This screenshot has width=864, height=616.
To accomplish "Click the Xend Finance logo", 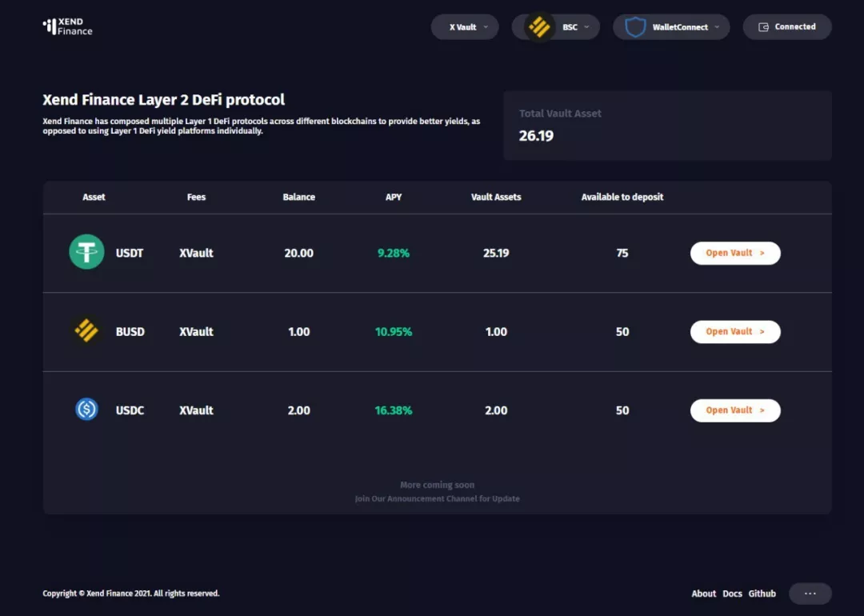I will [68, 26].
